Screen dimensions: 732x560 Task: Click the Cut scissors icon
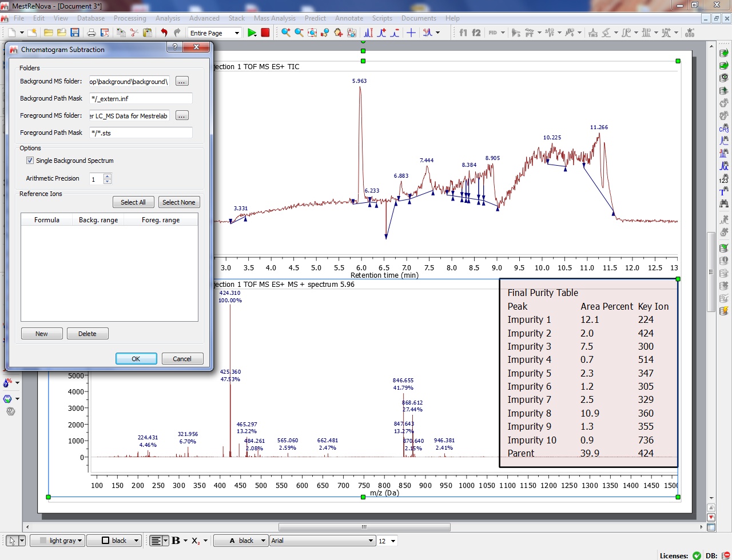tap(134, 33)
